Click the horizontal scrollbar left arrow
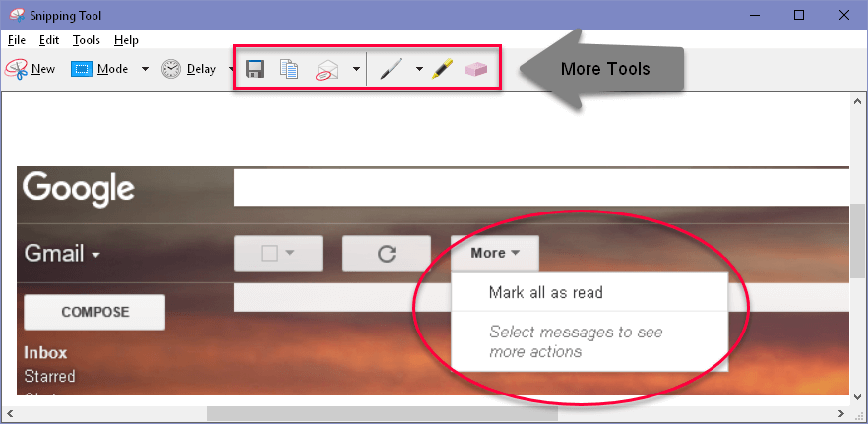Screen dimensions: 868x424 point(10,413)
